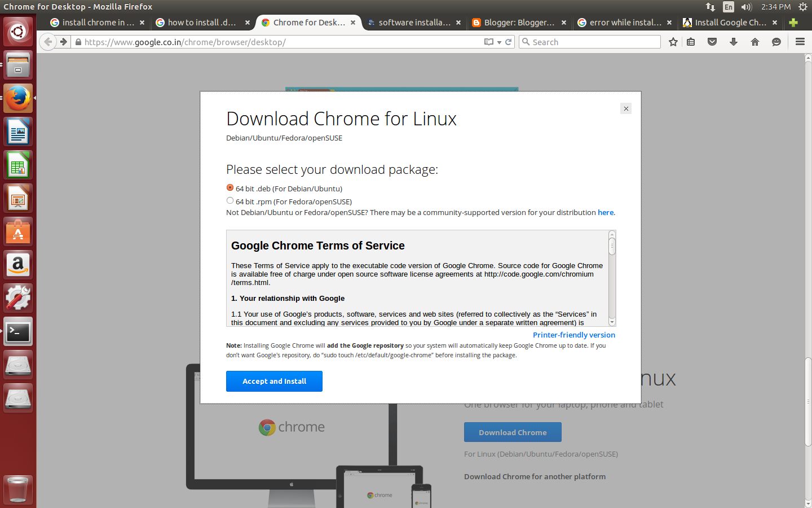812x508 pixels.
Task: Close the 'Chrome for Desk...' tab
Action: [353, 23]
